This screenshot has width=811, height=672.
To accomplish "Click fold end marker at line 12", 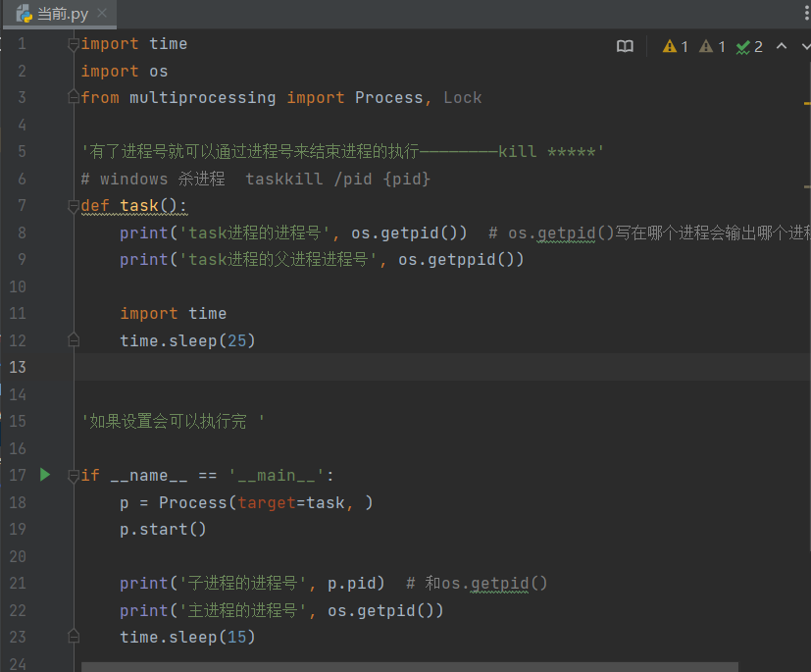I will (73, 340).
